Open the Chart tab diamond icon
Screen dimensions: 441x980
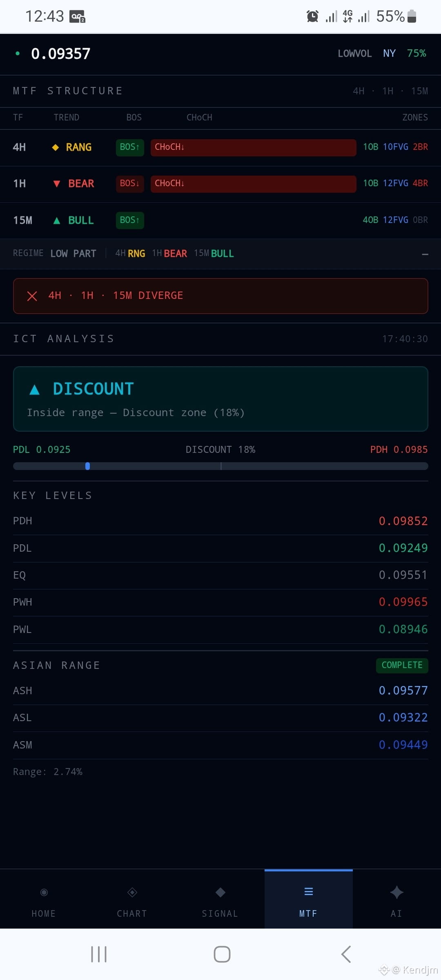click(x=132, y=892)
